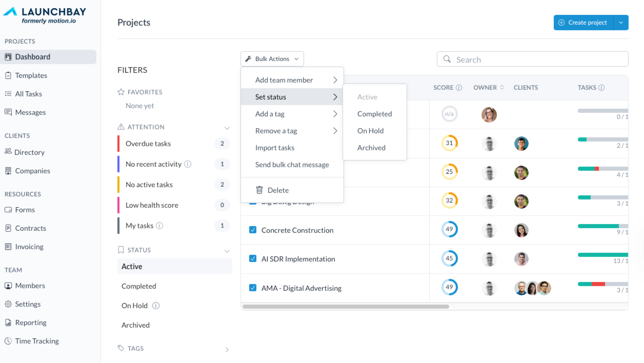Click the Delete trash icon in menu
Screen dimensions: 644x363
pyautogui.click(x=259, y=190)
